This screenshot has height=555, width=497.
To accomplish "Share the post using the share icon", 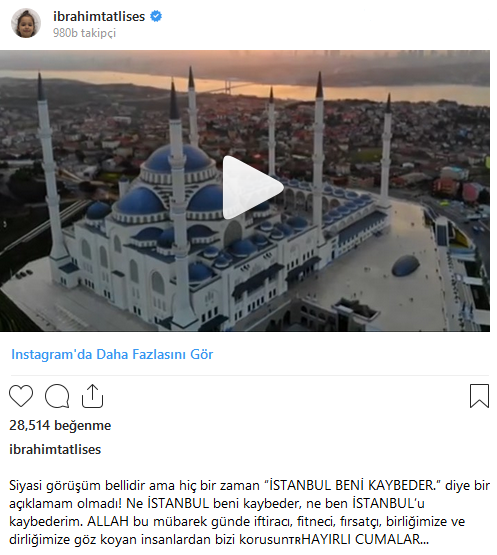I will pos(92,396).
